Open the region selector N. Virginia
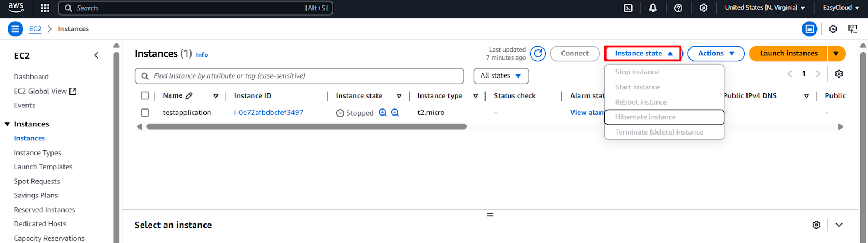 [x=765, y=8]
